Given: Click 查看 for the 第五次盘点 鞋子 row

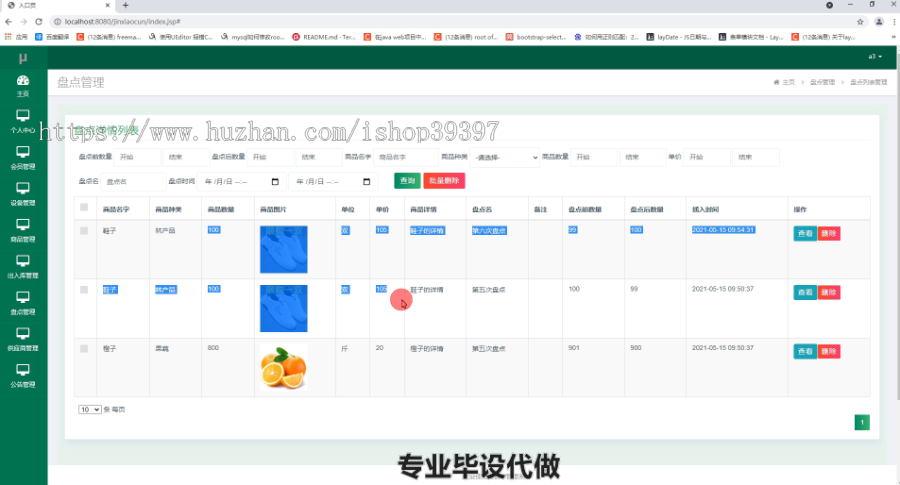Looking at the screenshot, I should pos(805,293).
